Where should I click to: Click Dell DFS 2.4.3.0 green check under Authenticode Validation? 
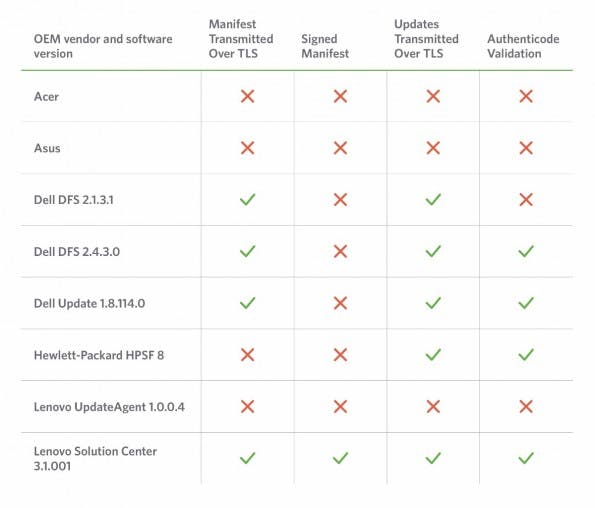click(526, 251)
